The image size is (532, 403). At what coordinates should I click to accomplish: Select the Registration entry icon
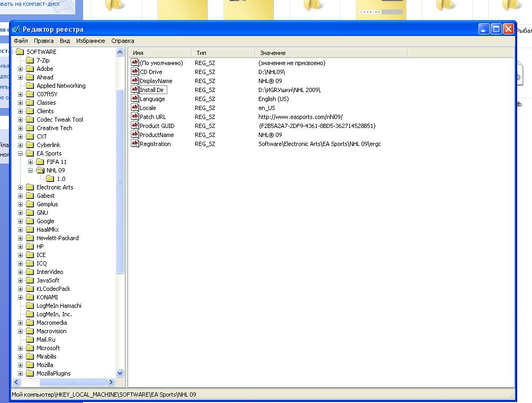click(134, 144)
